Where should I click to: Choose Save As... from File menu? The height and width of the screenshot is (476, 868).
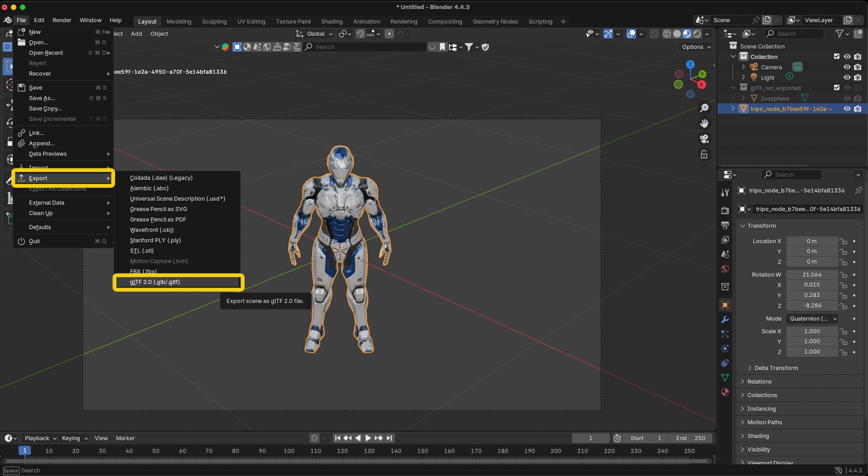(x=42, y=98)
